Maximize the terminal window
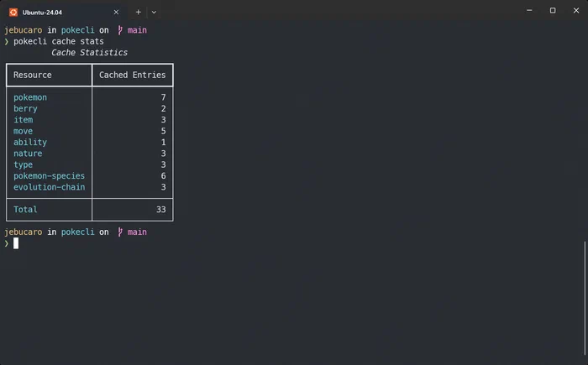Screen dimensions: 588x365 tap(553, 11)
